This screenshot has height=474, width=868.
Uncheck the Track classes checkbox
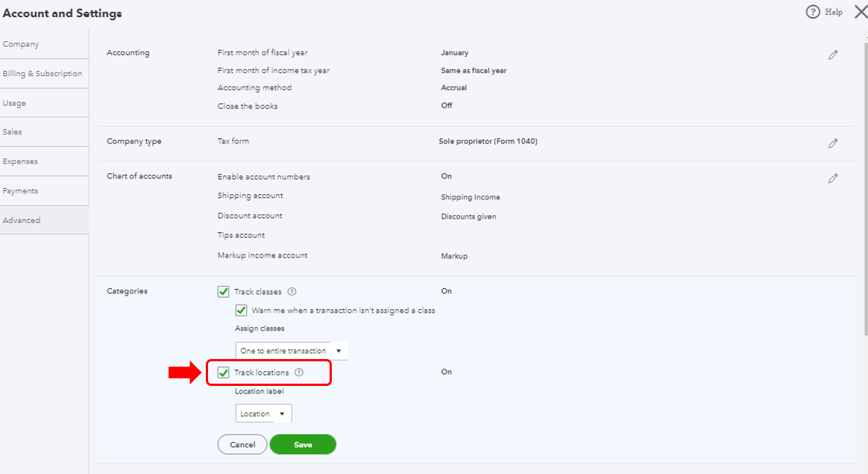click(x=224, y=292)
